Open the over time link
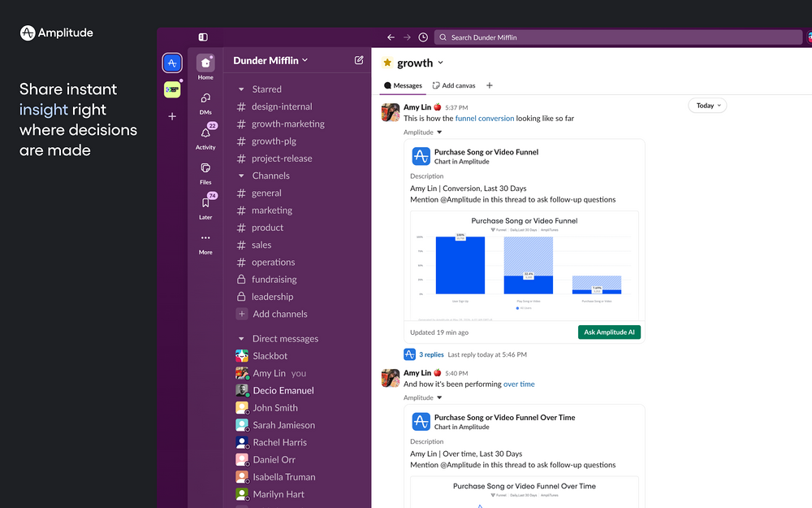This screenshot has height=508, width=812. [x=519, y=384]
